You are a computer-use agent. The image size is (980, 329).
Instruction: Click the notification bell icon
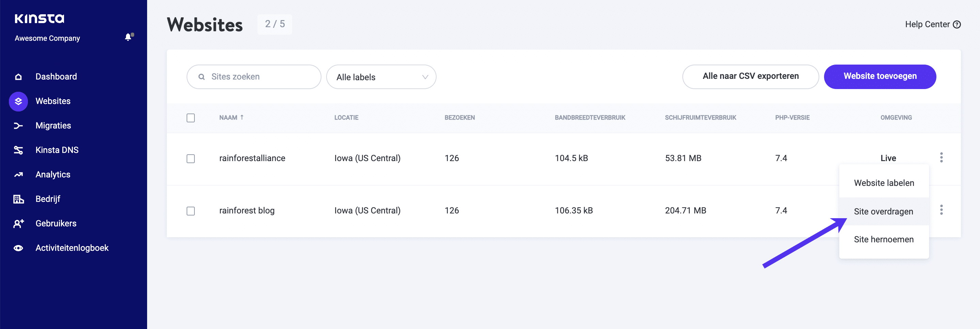pos(129,37)
